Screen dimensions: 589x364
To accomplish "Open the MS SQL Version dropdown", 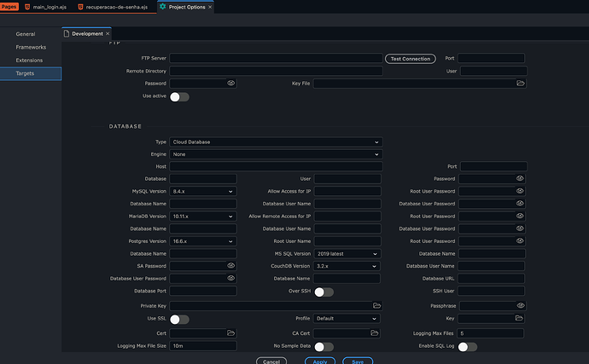I will click(347, 253).
